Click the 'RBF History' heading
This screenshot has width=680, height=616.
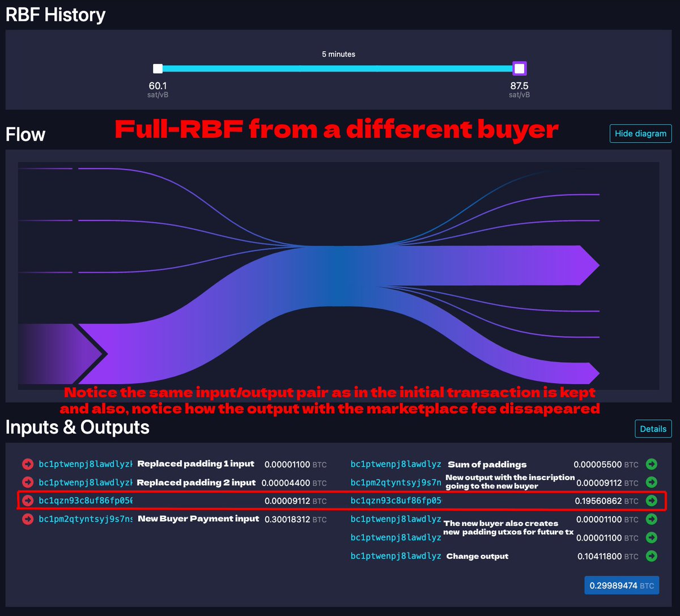[56, 14]
